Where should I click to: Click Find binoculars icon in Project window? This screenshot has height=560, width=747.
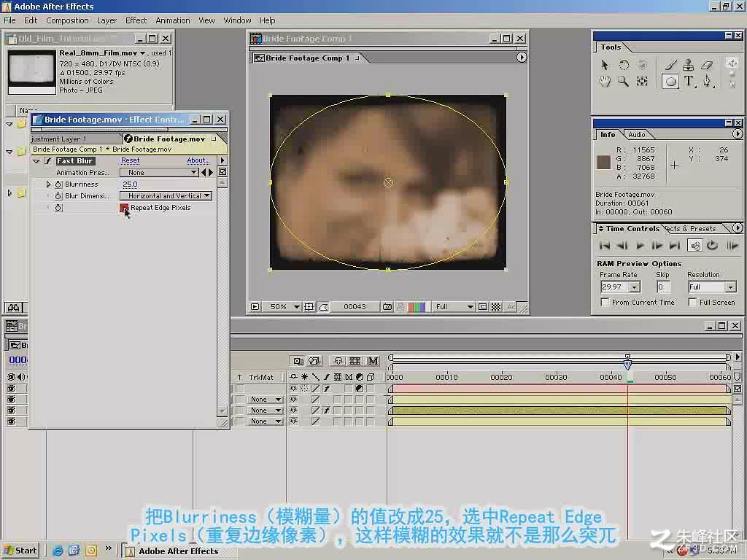pyautogui.click(x=13, y=308)
